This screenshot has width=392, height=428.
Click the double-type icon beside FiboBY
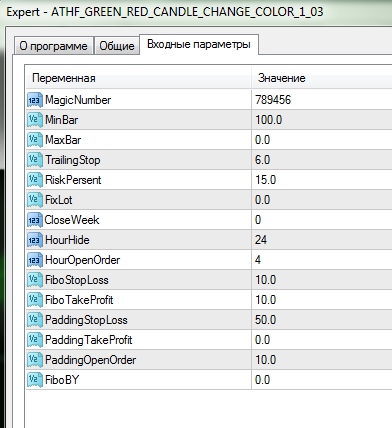pyautogui.click(x=35, y=380)
